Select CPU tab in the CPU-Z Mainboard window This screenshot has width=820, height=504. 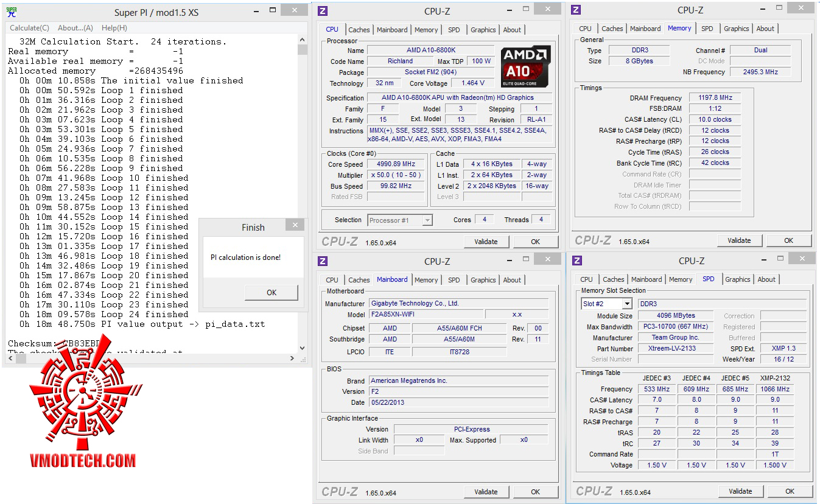click(x=332, y=280)
